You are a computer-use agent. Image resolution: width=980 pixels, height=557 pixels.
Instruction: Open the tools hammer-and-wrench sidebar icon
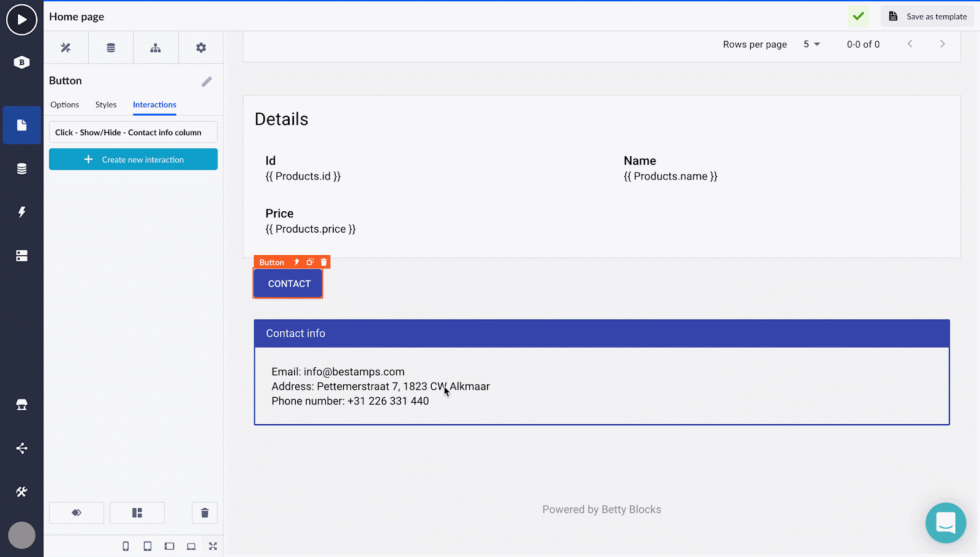tap(21, 492)
